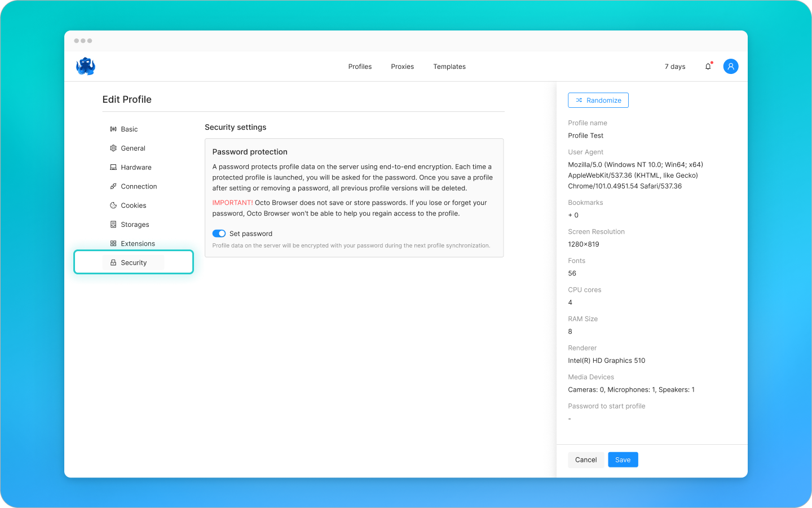
Task: Select the Basic settings section icon
Action: [113, 129]
